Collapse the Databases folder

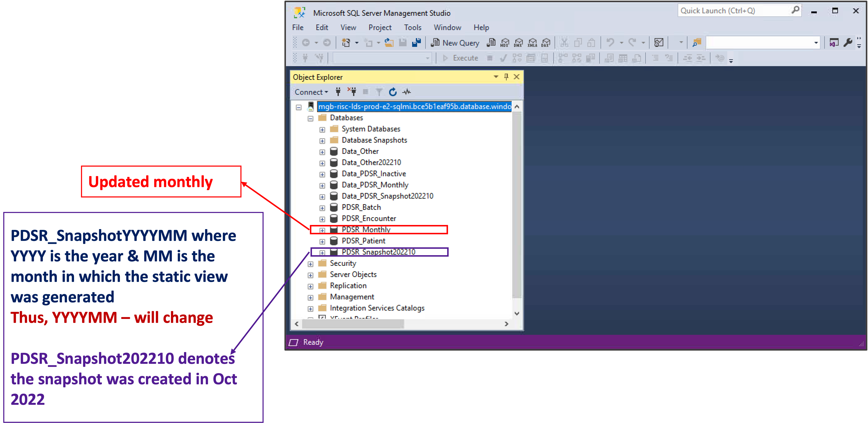pos(310,118)
